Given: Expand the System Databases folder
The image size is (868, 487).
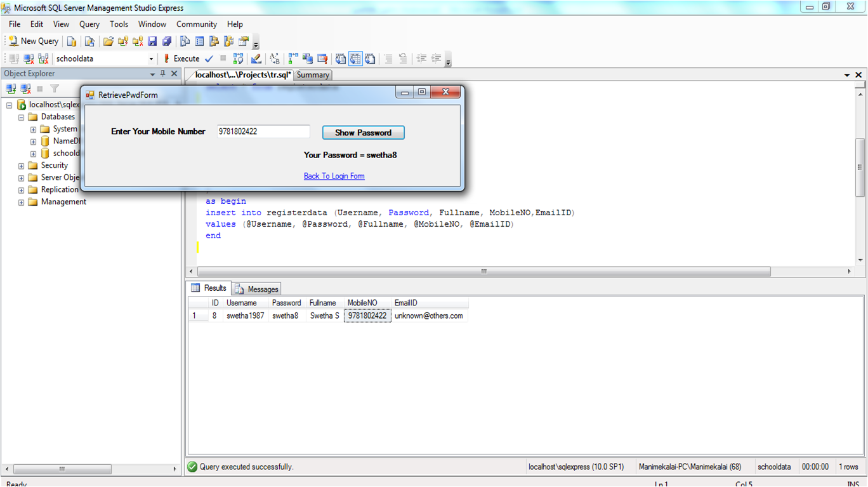Looking at the screenshot, I should [32, 128].
